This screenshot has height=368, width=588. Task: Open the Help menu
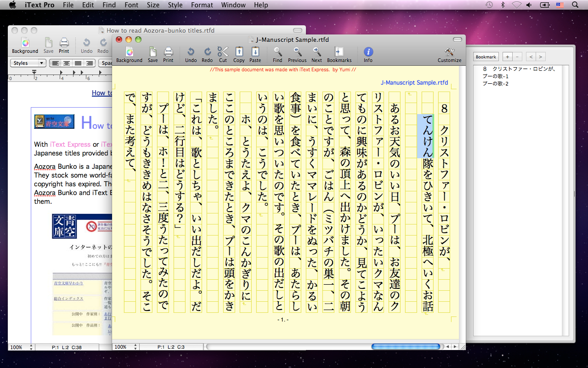(261, 5)
